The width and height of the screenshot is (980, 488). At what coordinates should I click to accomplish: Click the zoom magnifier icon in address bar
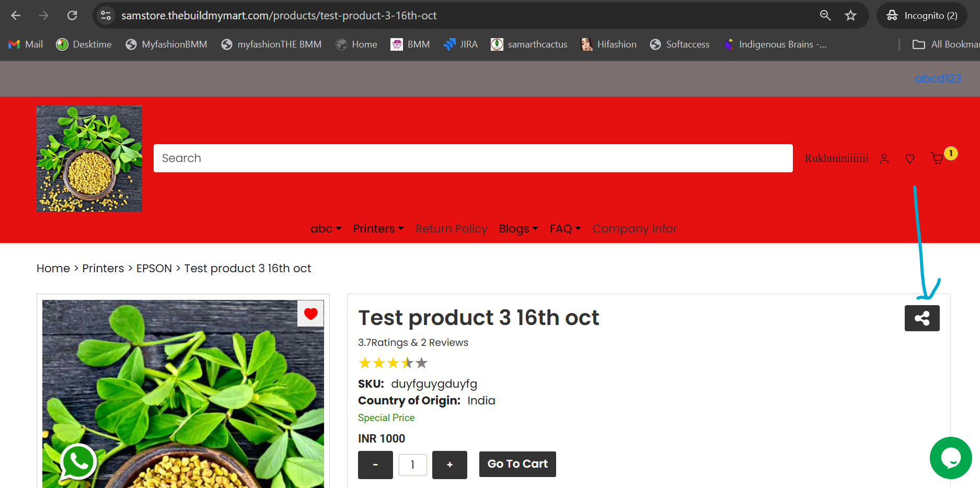[x=825, y=16]
